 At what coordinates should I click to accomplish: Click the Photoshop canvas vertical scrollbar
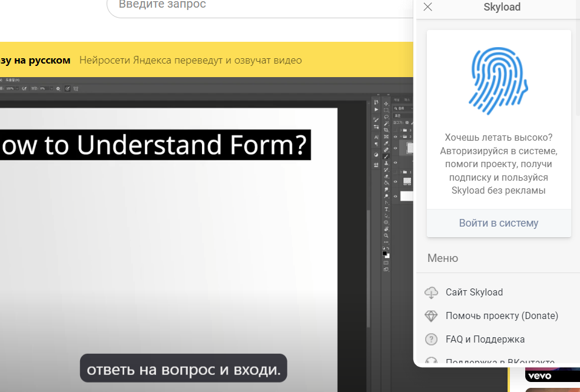368,269
